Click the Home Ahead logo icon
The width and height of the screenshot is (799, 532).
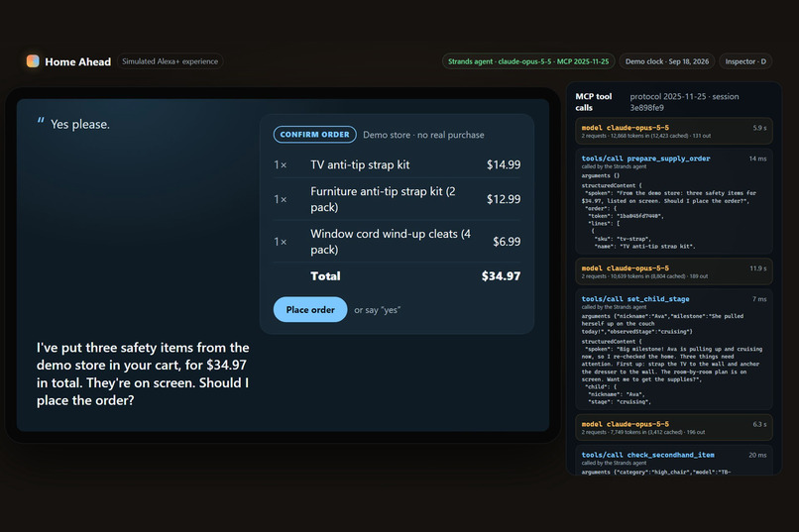(33, 61)
